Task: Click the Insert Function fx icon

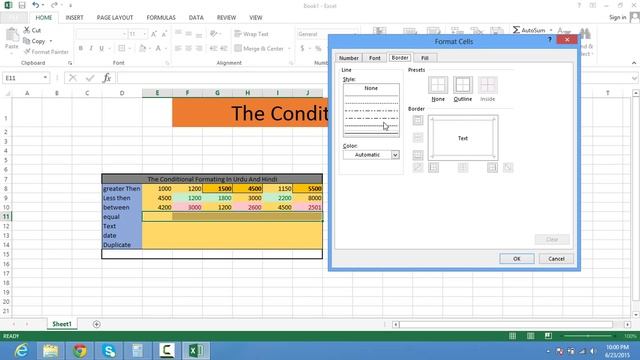Action: [x=107, y=78]
